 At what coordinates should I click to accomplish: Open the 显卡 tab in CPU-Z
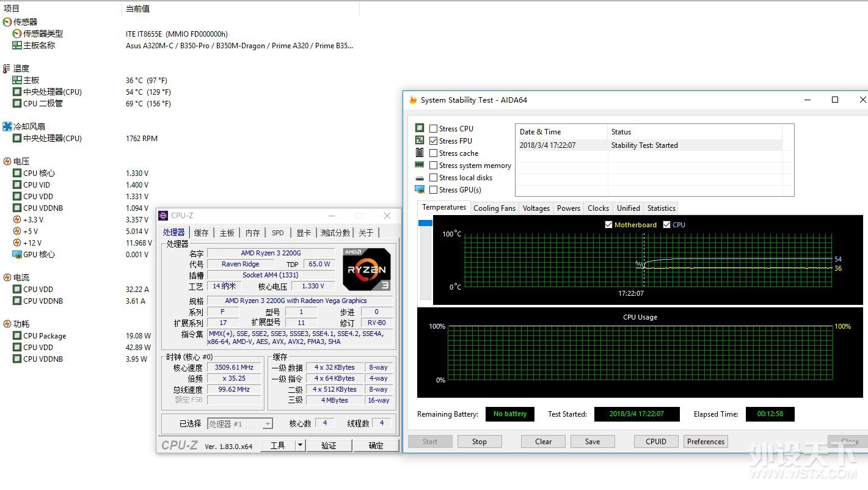coord(304,233)
